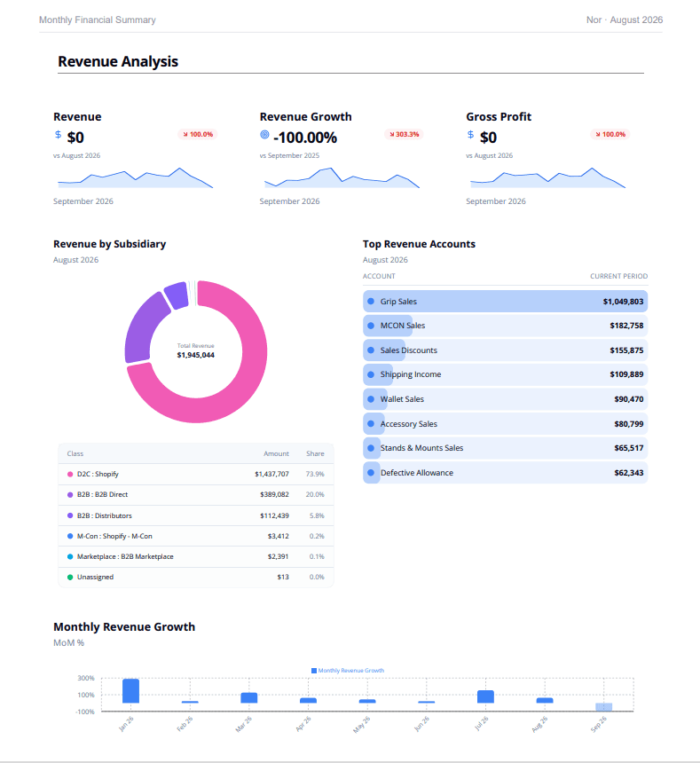Image resolution: width=700 pixels, height=763 pixels.
Task: Click the Revenue by Subsidiary heading
Action: tap(109, 244)
